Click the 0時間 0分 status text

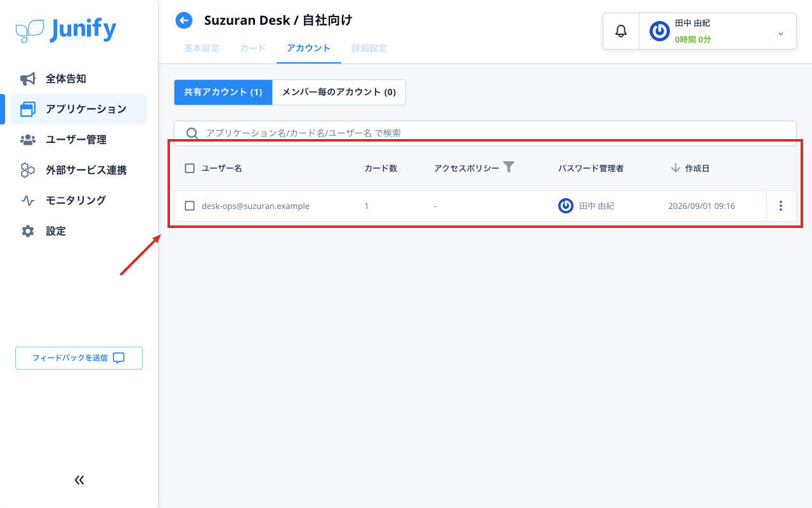[693, 39]
